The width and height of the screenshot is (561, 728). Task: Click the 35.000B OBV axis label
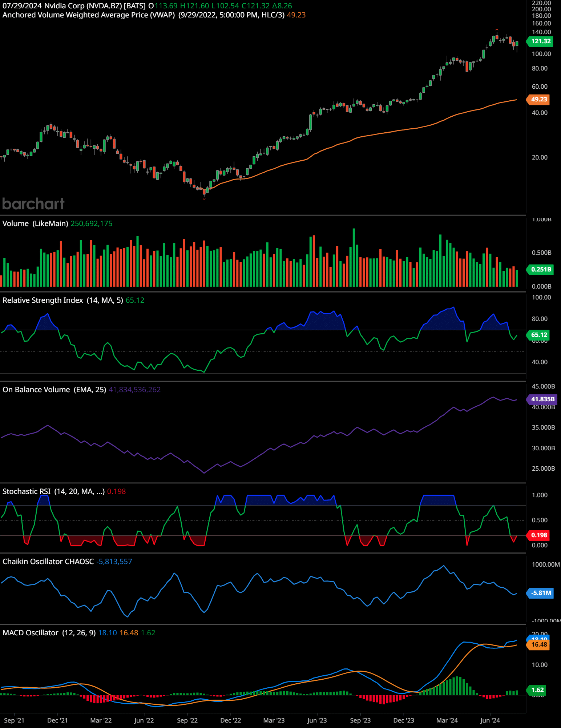click(x=543, y=427)
